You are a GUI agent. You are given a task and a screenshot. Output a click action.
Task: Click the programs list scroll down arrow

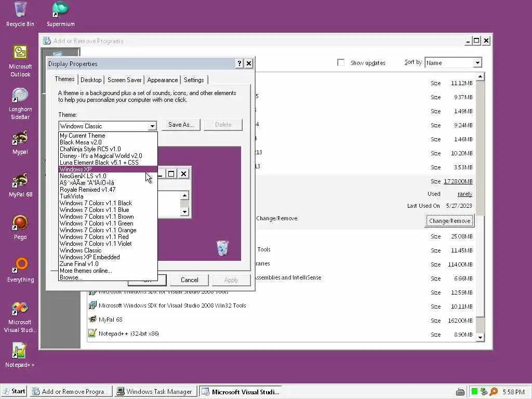[480, 338]
